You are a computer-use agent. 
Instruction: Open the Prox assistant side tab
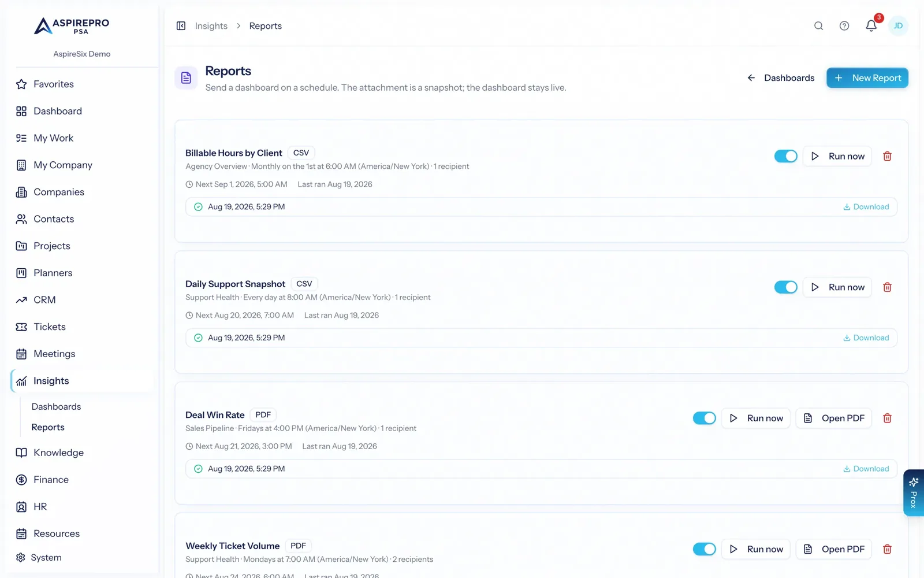[x=914, y=492]
